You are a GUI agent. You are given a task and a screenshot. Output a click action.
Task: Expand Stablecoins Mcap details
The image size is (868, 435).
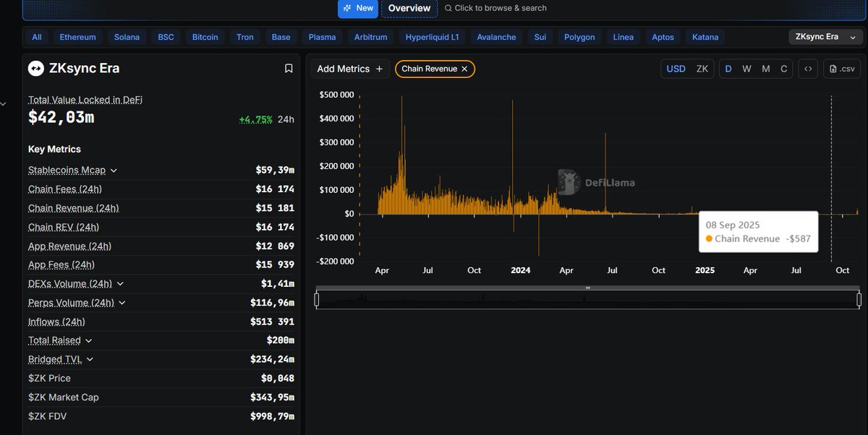(114, 171)
